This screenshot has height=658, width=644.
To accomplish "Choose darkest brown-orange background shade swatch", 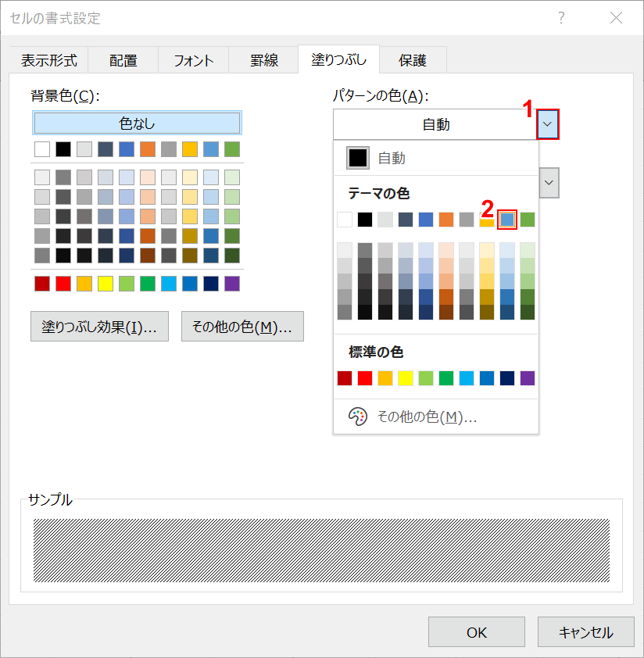I will (148, 255).
